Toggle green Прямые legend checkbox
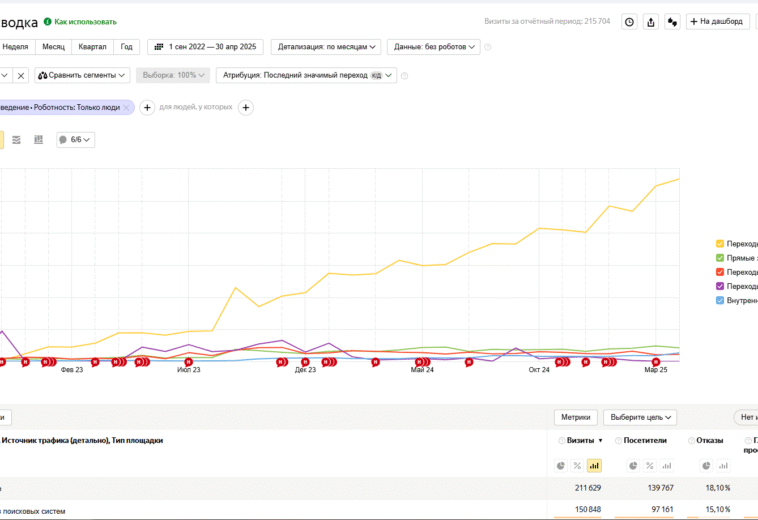 coord(720,258)
